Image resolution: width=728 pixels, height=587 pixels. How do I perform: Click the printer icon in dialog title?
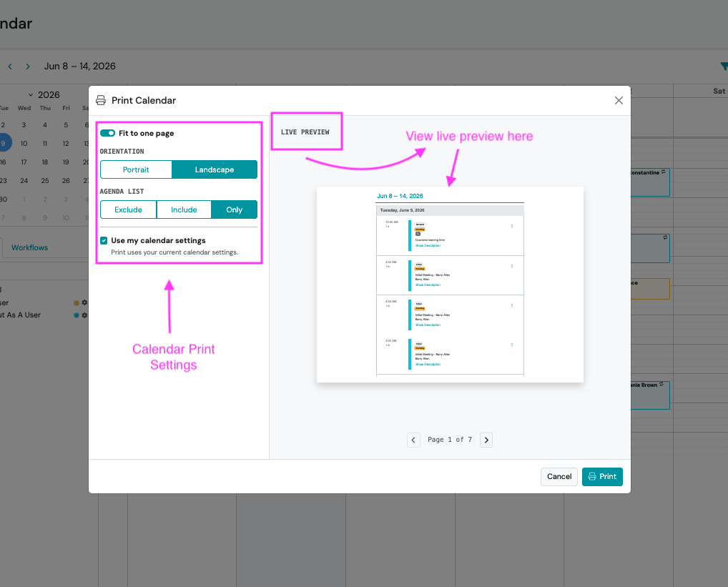click(x=101, y=100)
